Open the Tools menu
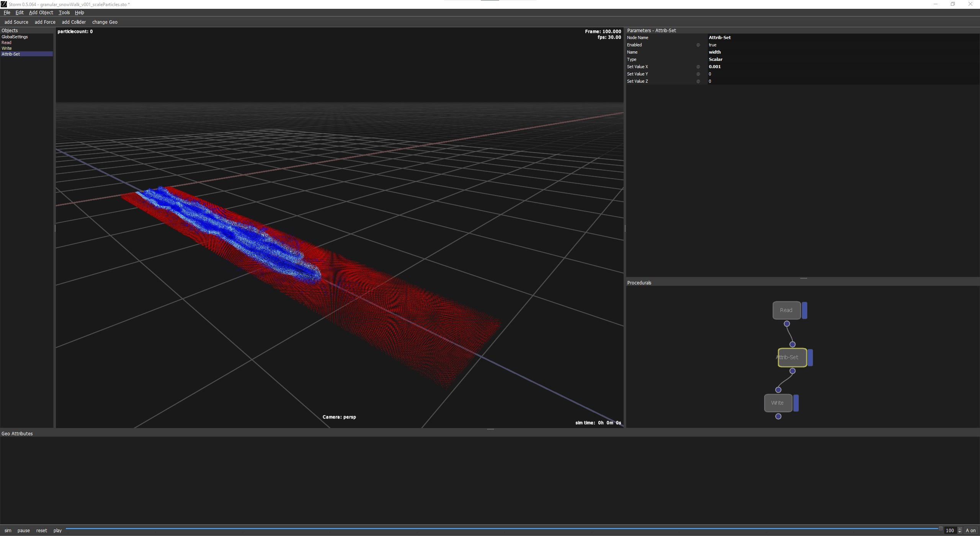 click(x=64, y=13)
